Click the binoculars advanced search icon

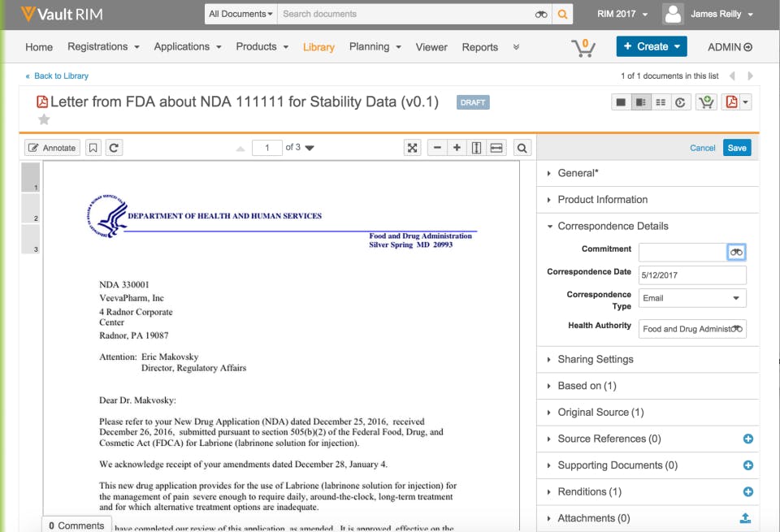click(x=541, y=15)
